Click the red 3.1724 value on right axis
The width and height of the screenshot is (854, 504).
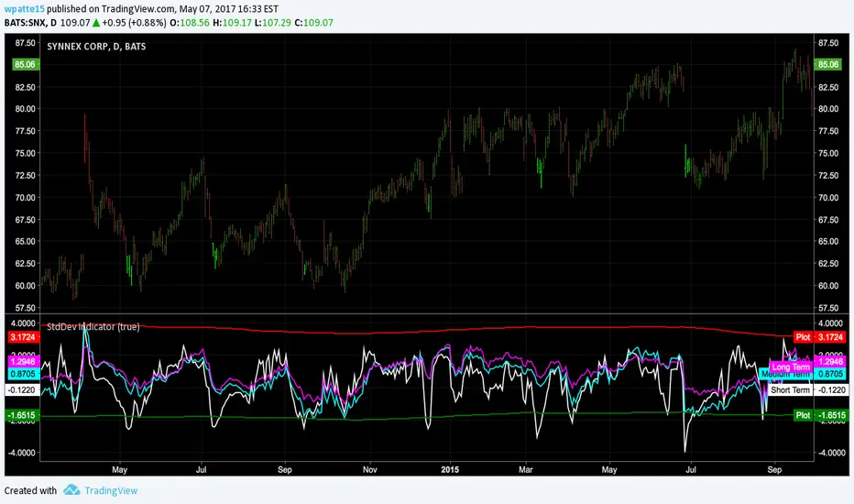click(830, 337)
